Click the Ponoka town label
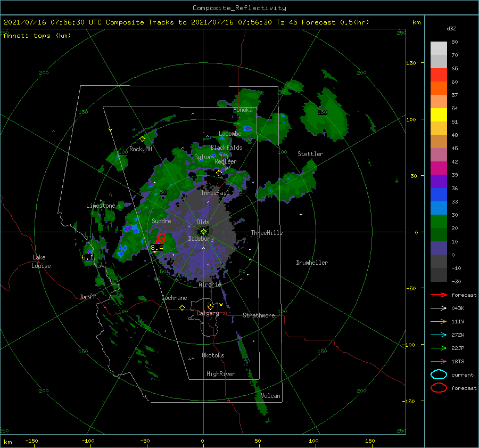 pos(243,110)
